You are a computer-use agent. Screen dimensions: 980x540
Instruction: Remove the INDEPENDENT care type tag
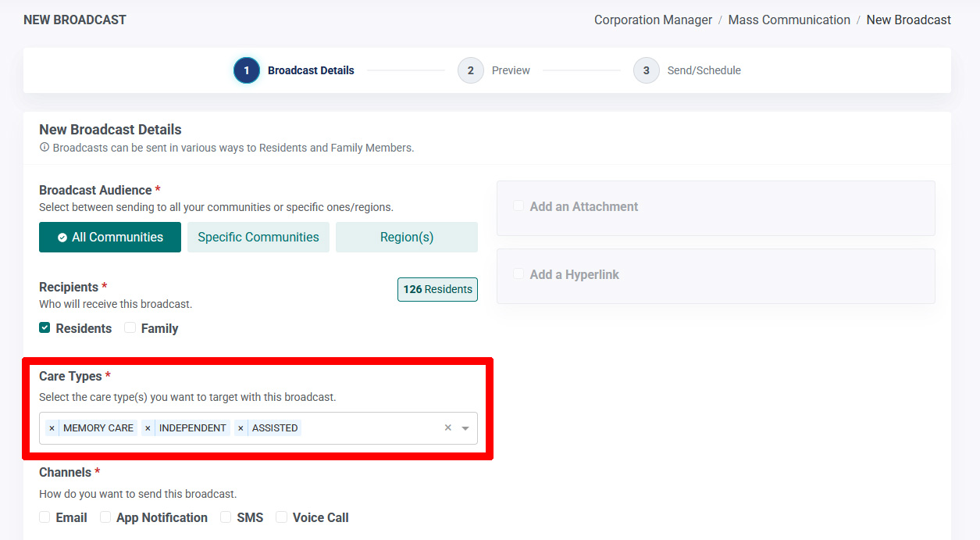click(x=148, y=428)
